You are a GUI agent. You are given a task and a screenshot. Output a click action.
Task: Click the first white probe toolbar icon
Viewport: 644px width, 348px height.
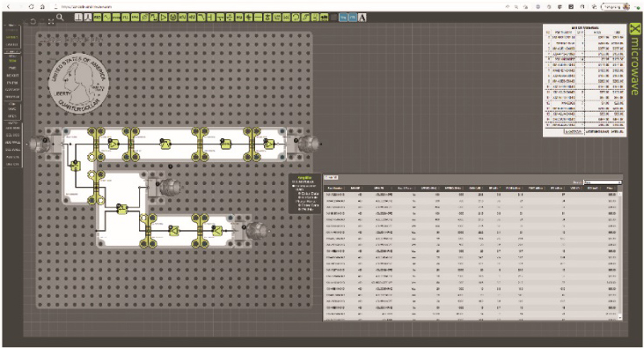point(78,18)
